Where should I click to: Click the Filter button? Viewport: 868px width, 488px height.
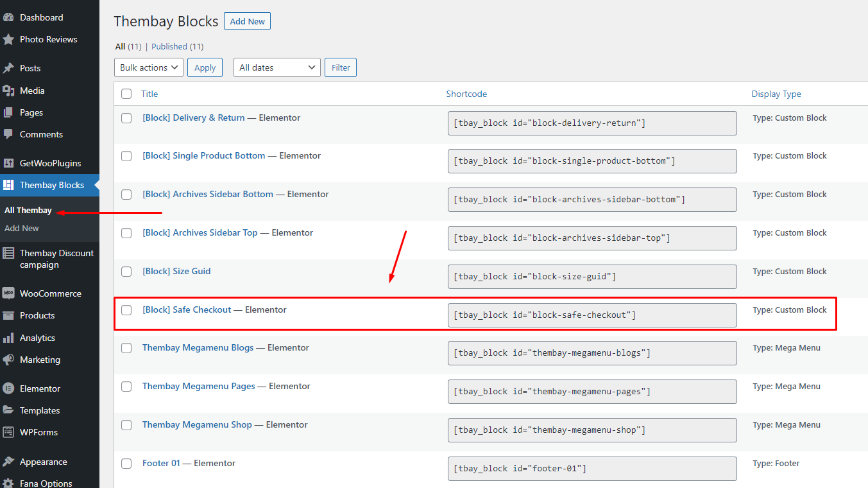coord(341,67)
